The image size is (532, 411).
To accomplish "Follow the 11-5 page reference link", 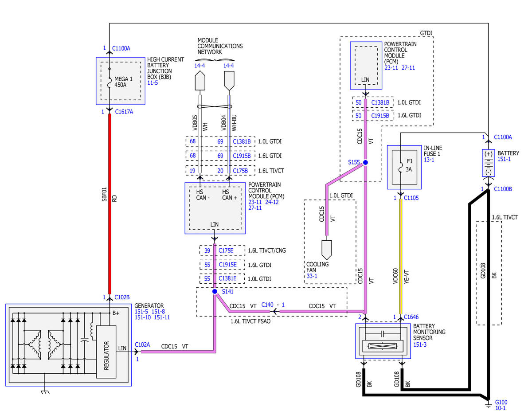I will tap(153, 82).
